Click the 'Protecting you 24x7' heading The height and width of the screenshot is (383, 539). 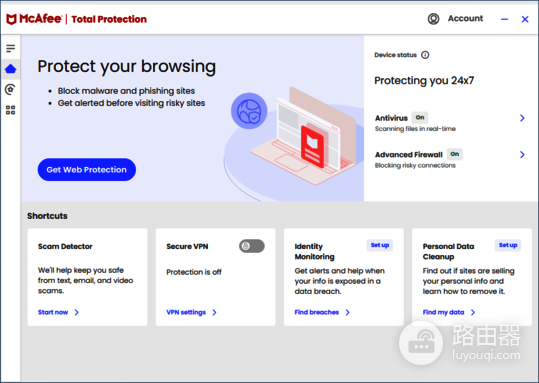point(424,80)
